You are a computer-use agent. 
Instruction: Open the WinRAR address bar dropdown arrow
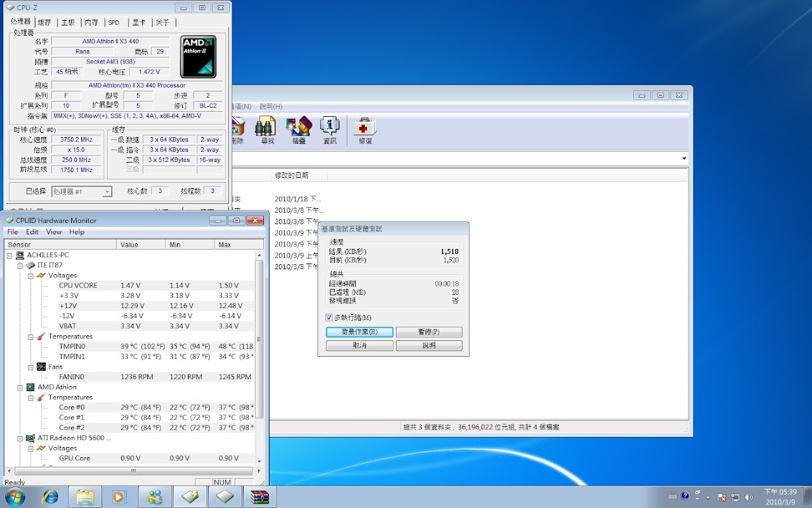point(684,158)
